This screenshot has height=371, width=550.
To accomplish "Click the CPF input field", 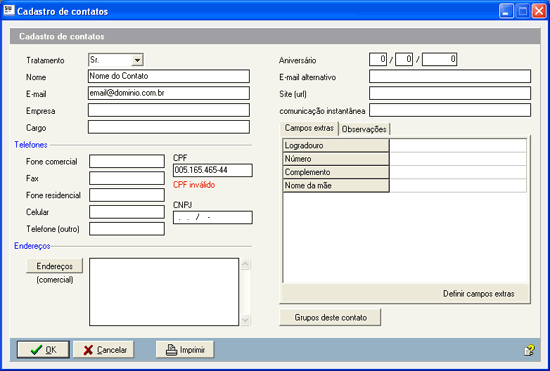I will point(213,170).
